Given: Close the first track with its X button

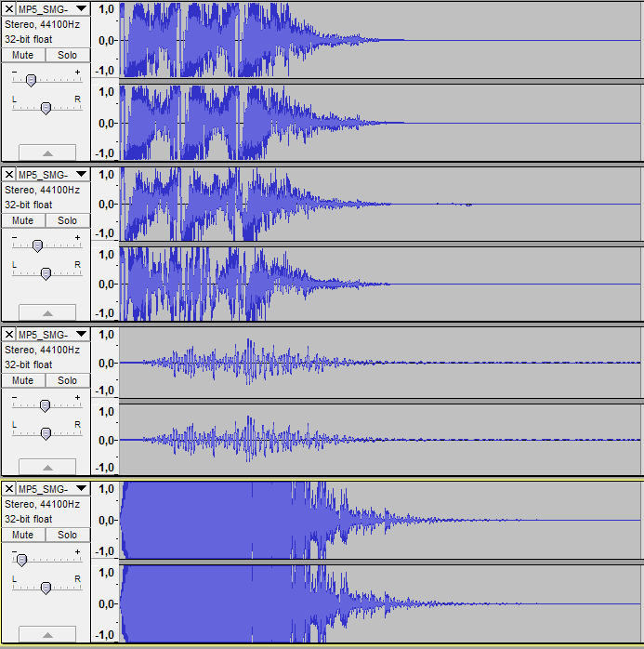Looking at the screenshot, I should (8, 8).
